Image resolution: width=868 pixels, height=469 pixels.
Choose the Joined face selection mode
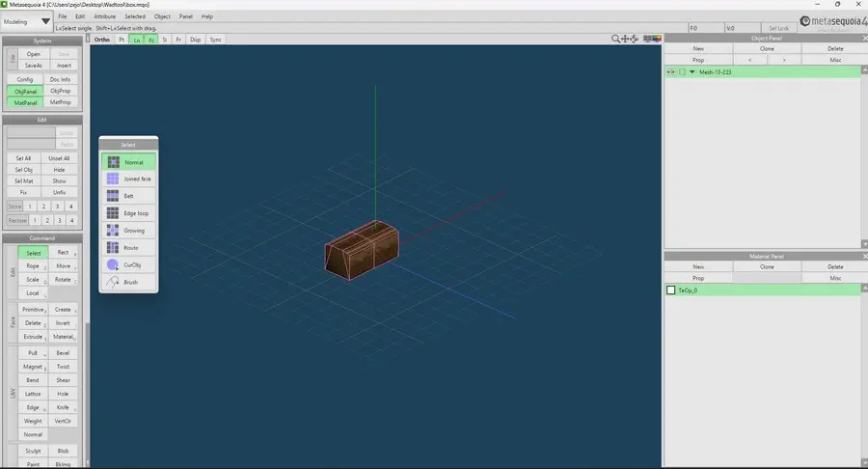(128, 179)
